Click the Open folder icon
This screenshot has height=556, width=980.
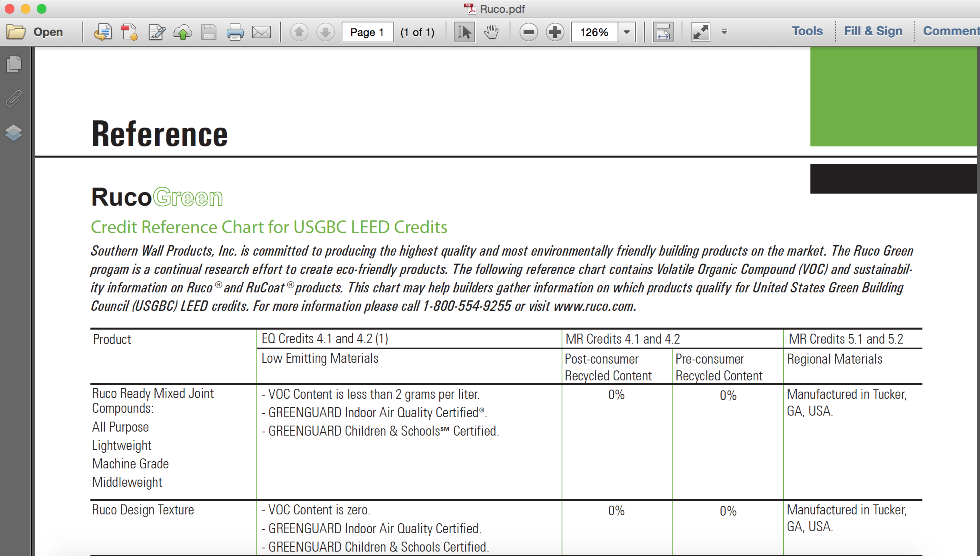point(16,32)
